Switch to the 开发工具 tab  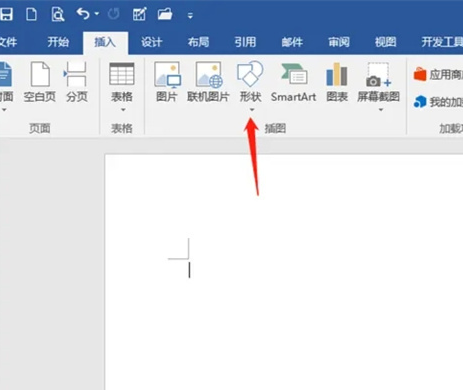coord(442,42)
